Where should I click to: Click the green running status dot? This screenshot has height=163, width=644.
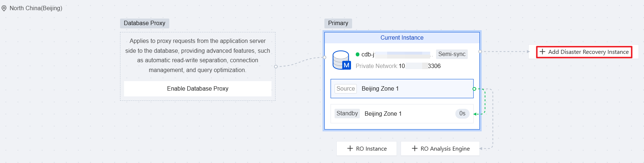point(358,55)
